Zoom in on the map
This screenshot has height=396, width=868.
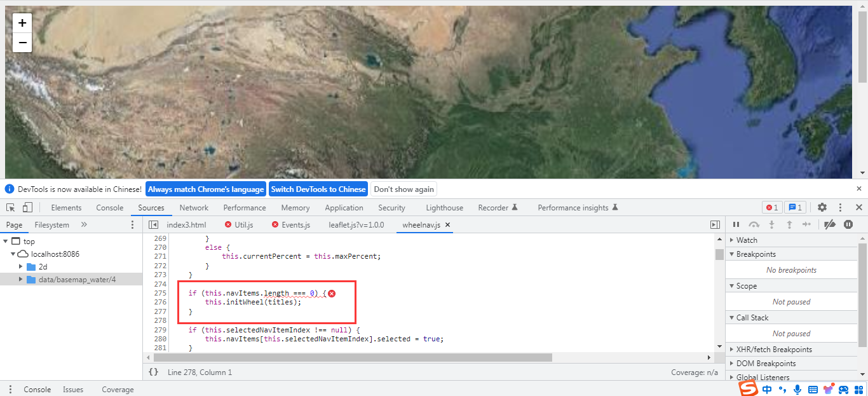[22, 24]
